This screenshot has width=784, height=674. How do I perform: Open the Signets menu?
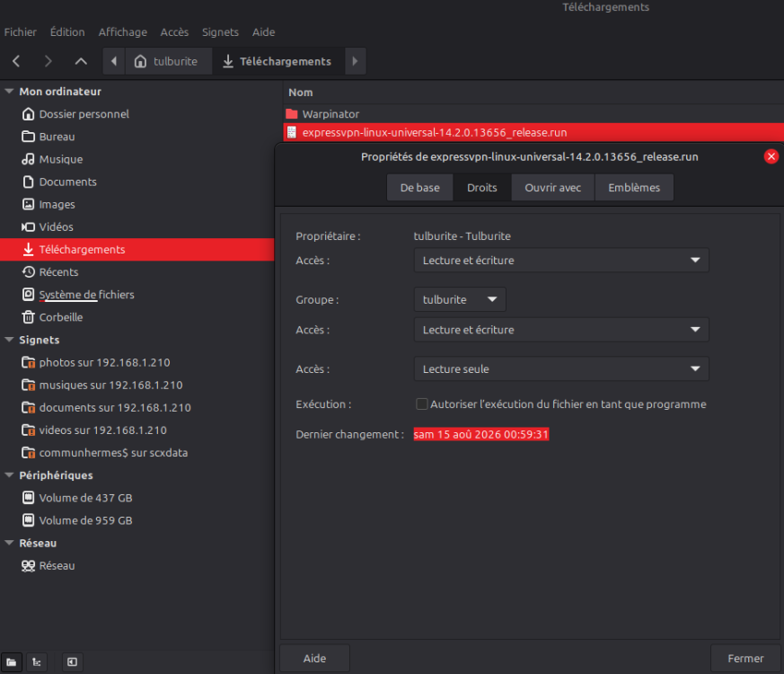[x=220, y=32]
